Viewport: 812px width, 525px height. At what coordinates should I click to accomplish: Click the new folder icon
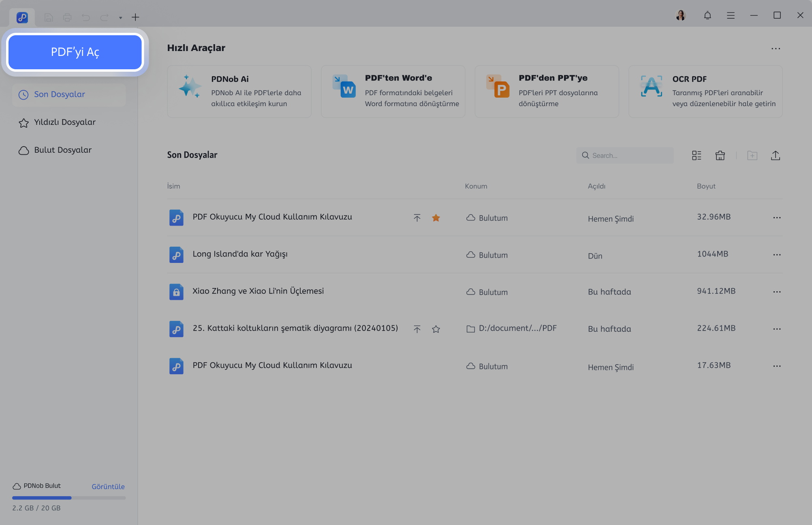click(752, 156)
